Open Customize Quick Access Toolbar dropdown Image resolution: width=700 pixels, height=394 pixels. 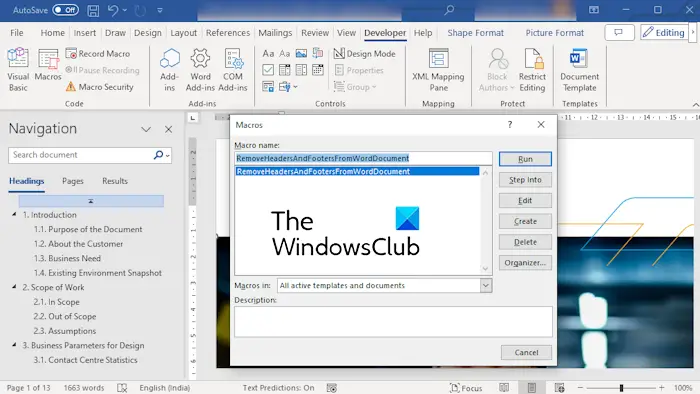160,10
